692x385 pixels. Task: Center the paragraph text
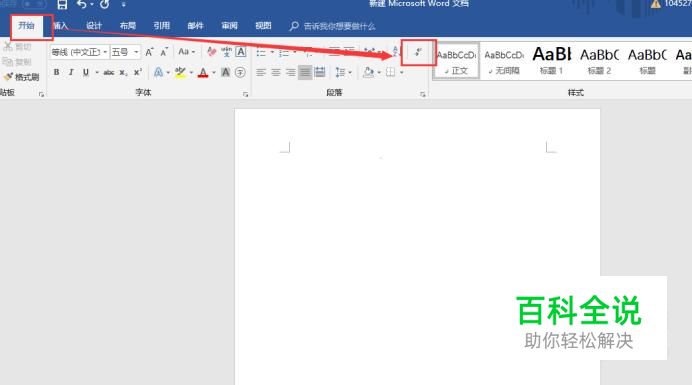tap(276, 72)
